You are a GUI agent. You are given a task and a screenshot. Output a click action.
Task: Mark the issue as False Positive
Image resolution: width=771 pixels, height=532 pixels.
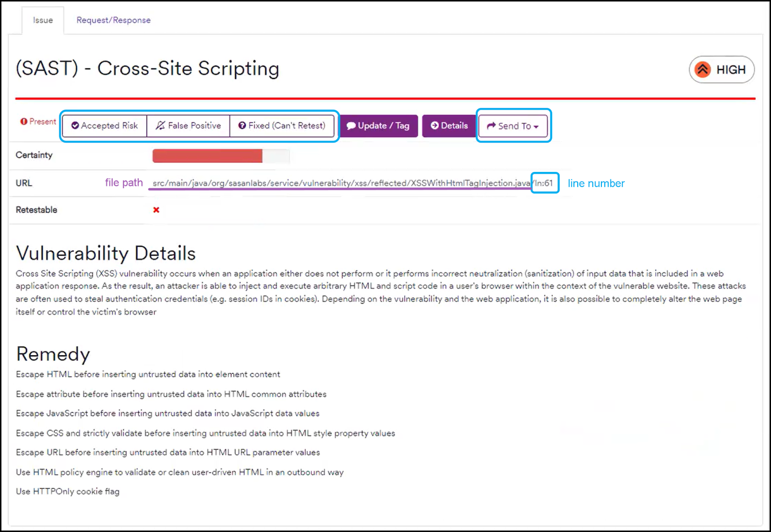(x=188, y=126)
